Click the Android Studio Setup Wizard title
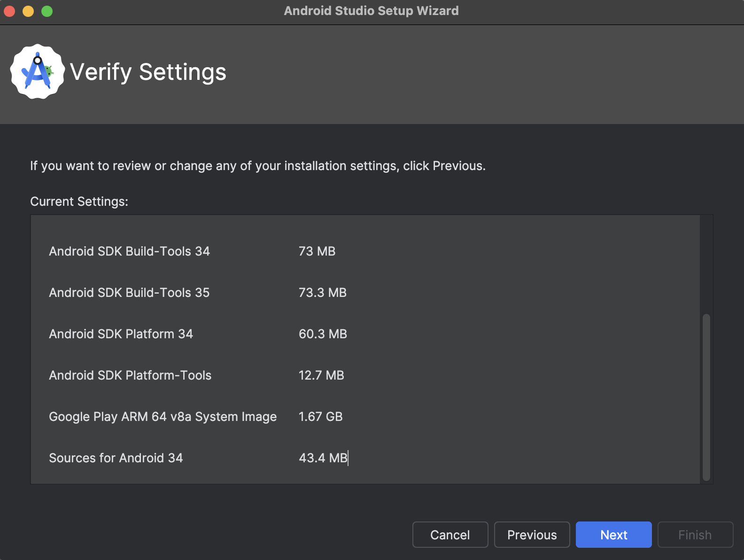Image resolution: width=744 pixels, height=560 pixels. pyautogui.click(x=371, y=11)
